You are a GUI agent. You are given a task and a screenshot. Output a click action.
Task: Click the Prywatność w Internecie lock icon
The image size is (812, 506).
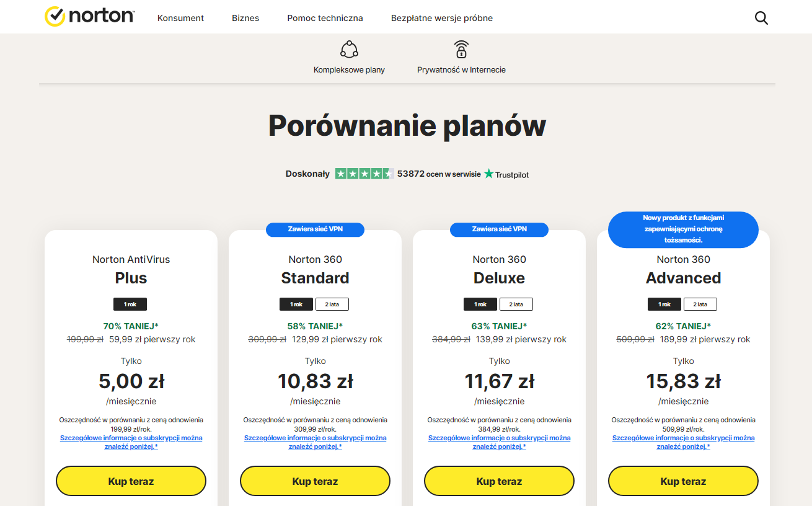pos(461,50)
